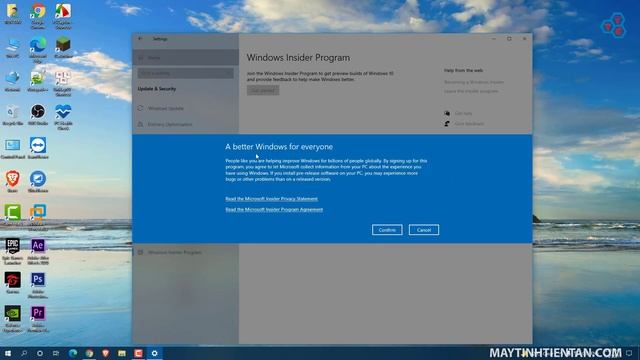Open the Microsoft Insider Privacy Statement link

coord(271,199)
